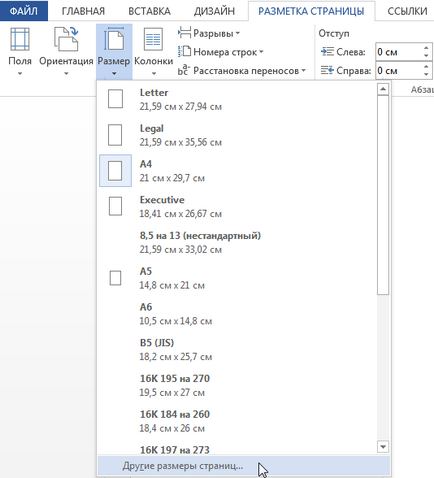Select the A4 paper size entry
The height and width of the screenshot is (478, 434).
(x=238, y=171)
